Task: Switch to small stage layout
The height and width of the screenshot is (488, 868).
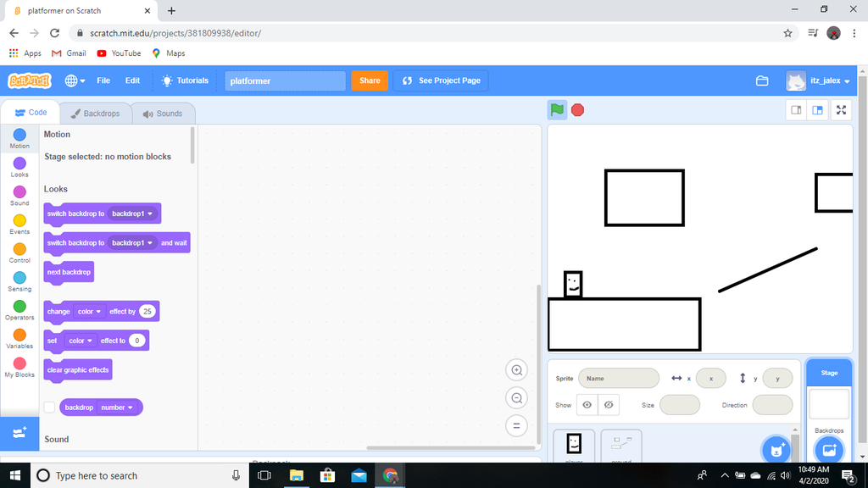Action: (x=797, y=109)
